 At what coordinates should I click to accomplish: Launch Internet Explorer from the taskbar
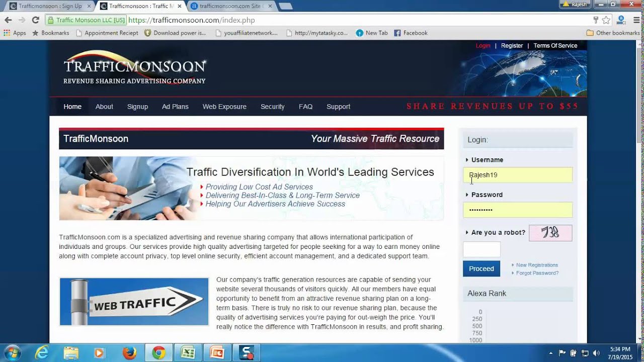click(42, 353)
